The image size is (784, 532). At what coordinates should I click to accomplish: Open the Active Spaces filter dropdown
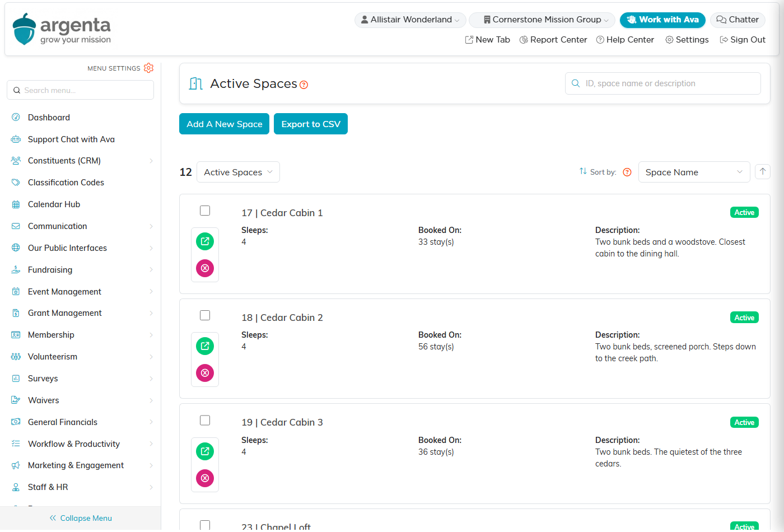238,172
